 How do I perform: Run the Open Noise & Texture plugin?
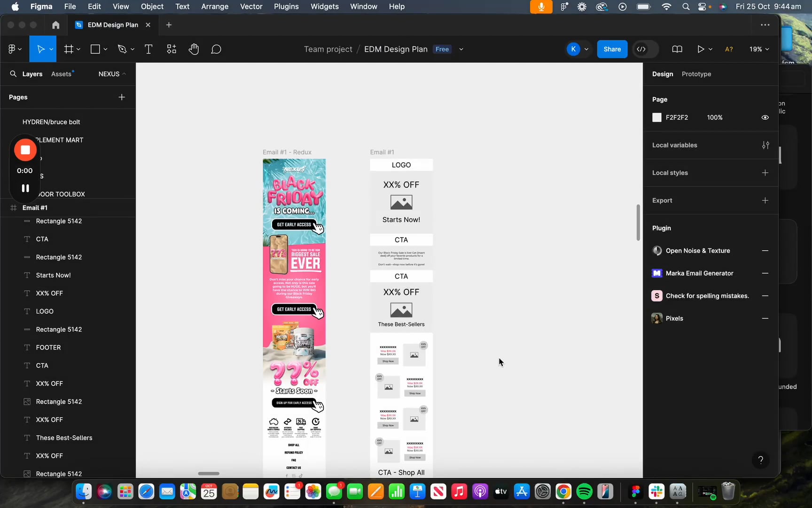coord(698,251)
